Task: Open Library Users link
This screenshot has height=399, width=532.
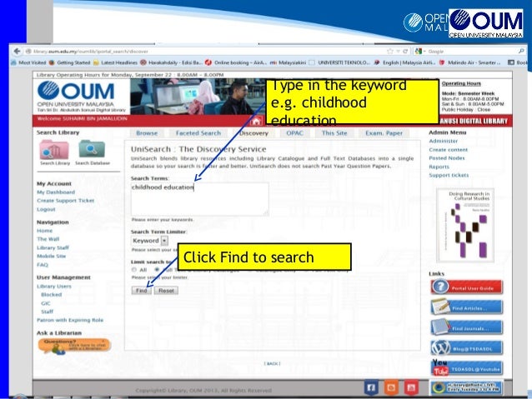Action: [54, 287]
